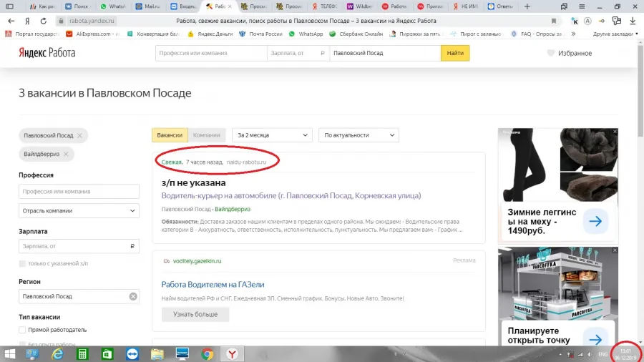Image resolution: width=644 pixels, height=362 pixels.
Task: Open browser downloads arrow icon
Action: click(x=633, y=21)
